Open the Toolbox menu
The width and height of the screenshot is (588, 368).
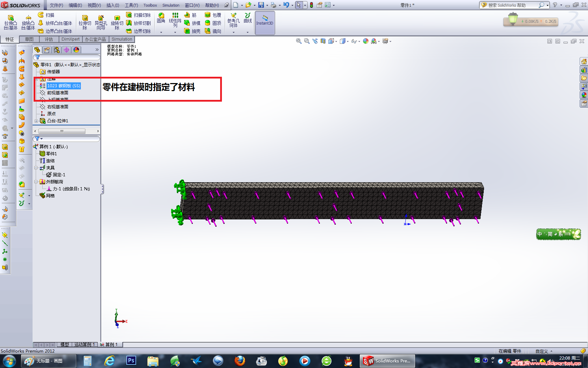[150, 5]
